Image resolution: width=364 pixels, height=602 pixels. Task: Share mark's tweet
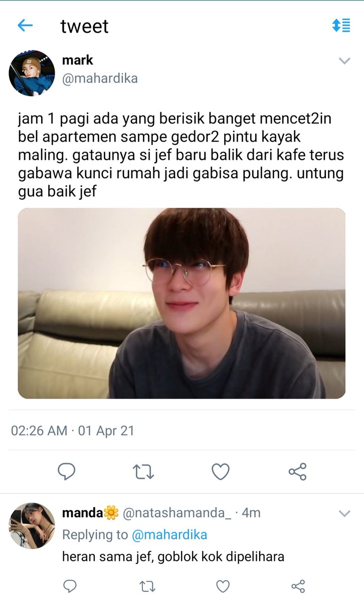[x=297, y=472]
